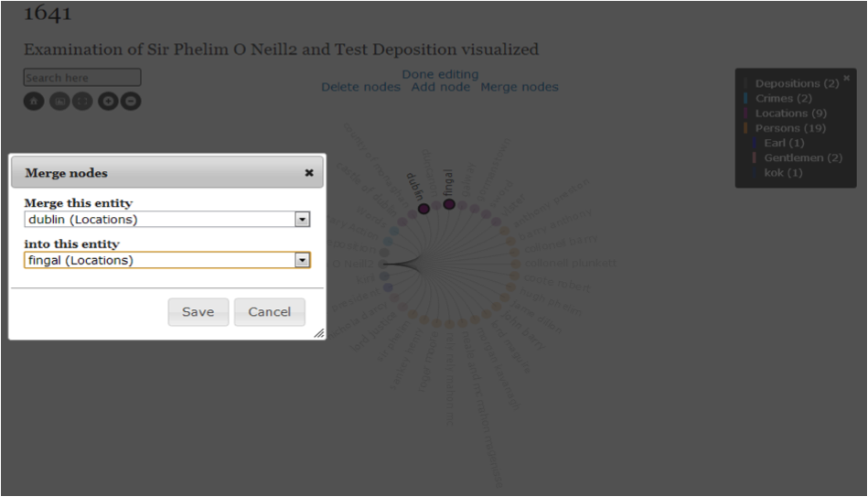
Task: Select the highlighted fingal node
Action: [449, 204]
